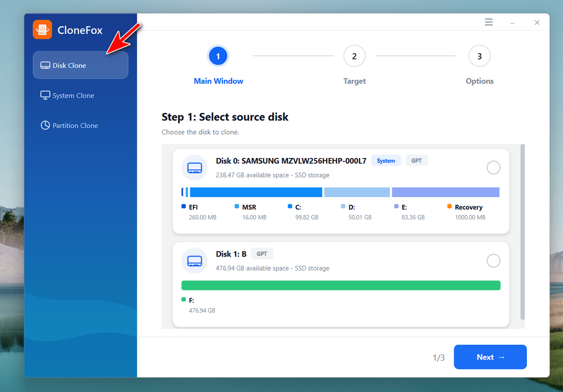563x392 pixels.
Task: Select the Disk Clone sidebar option
Action: pyautogui.click(x=80, y=65)
